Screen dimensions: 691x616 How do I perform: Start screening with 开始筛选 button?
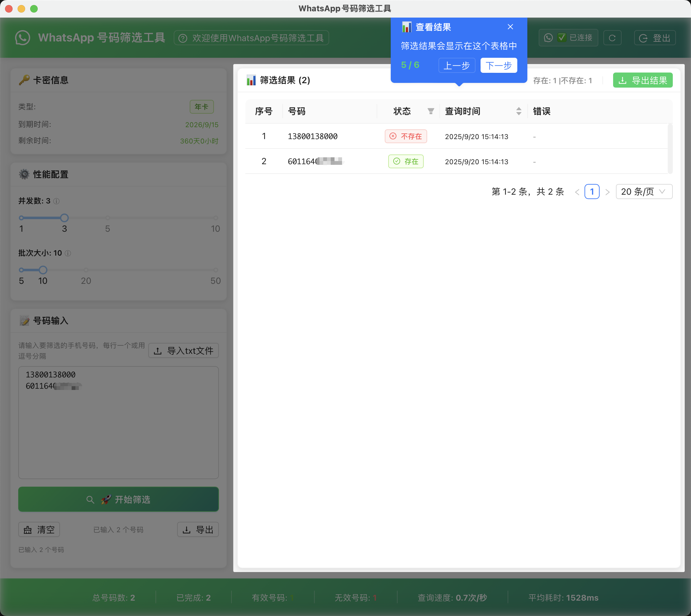coord(118,499)
